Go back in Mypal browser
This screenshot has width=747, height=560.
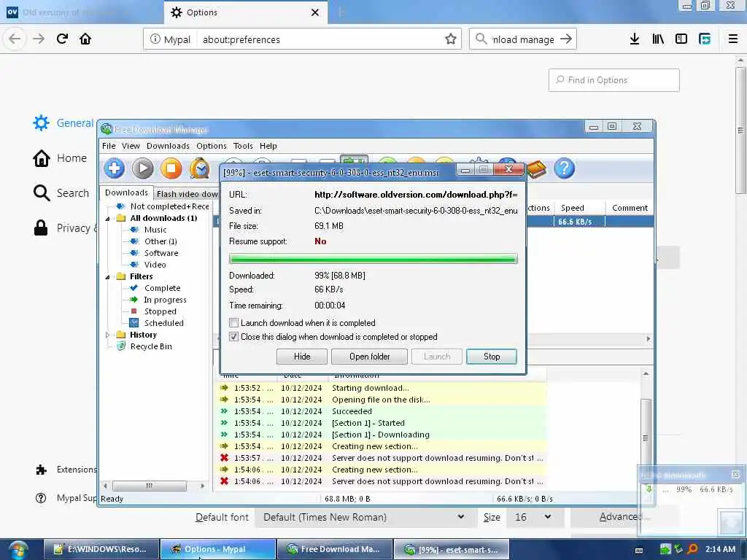click(x=15, y=39)
